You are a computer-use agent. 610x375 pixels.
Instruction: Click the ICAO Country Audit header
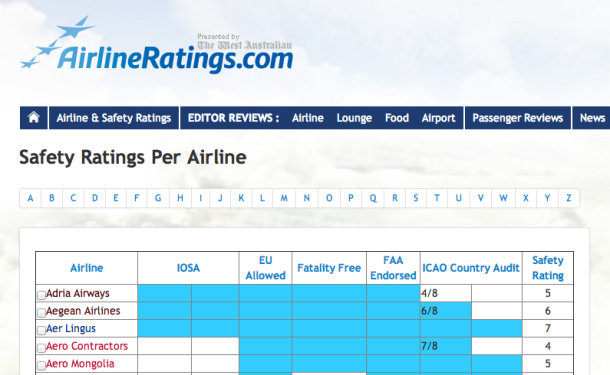coord(471,268)
